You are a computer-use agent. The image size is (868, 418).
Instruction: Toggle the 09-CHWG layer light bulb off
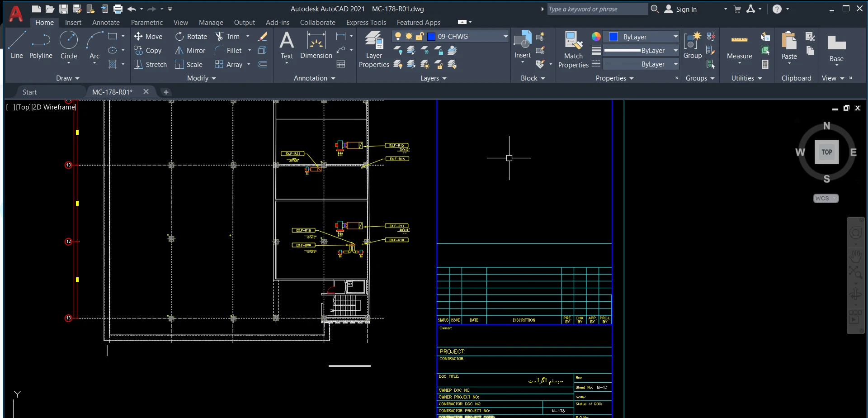point(398,37)
